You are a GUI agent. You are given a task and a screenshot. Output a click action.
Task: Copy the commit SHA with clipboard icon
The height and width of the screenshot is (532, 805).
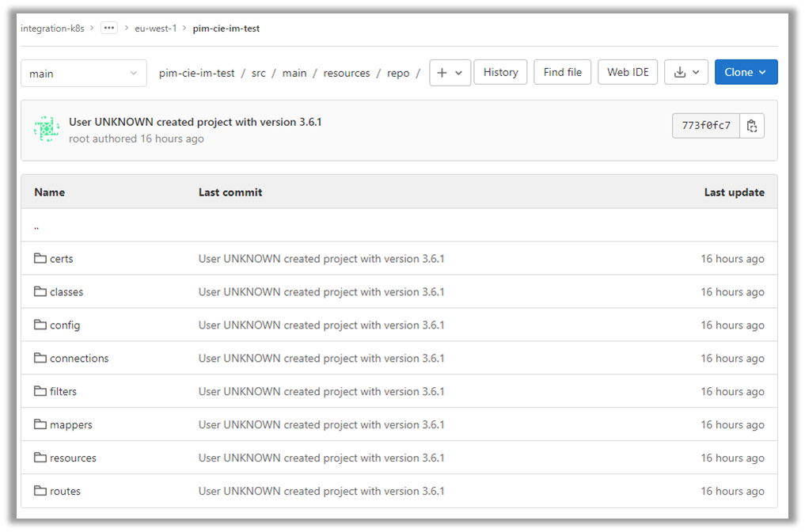point(752,126)
